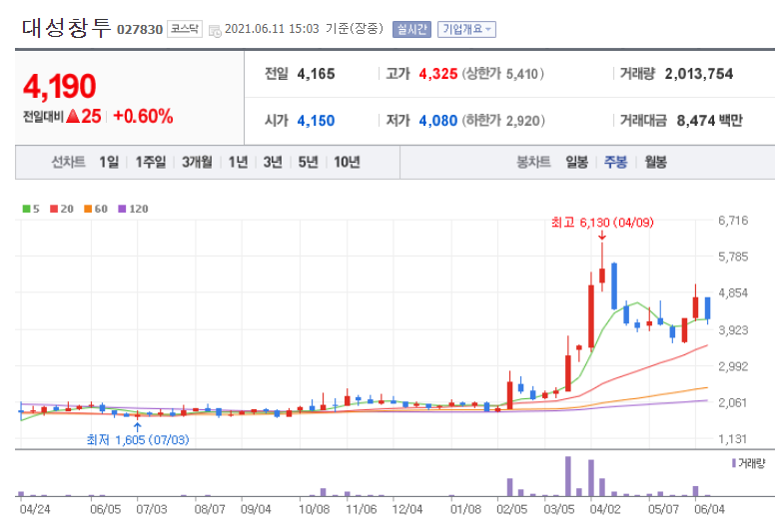This screenshot has height=532, width=775.
Task: Select the 1주일 line chart tab
Action: (151, 162)
